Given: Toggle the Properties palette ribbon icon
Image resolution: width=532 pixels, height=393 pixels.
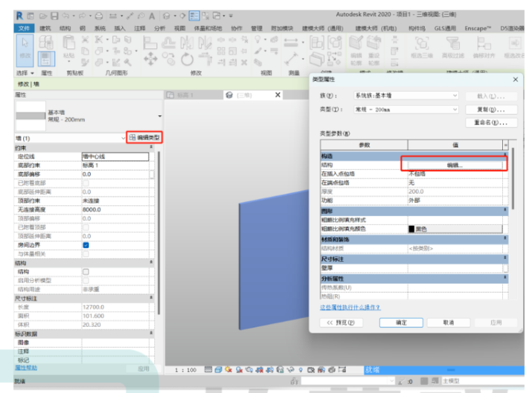Looking at the screenshot, I should tap(46, 59).
